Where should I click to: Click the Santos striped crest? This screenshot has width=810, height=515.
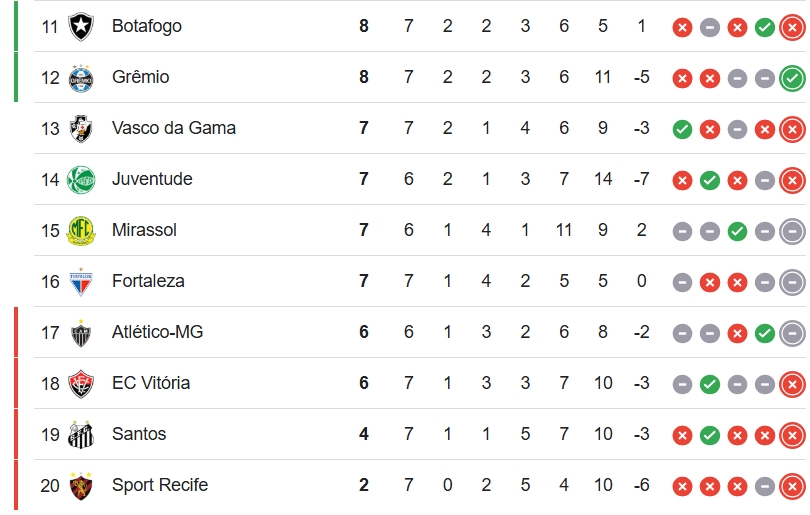(x=81, y=435)
